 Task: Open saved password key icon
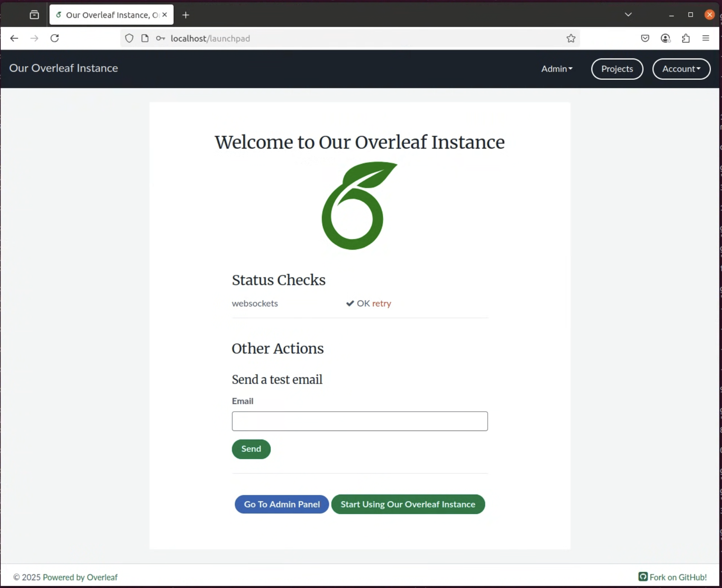coord(160,38)
